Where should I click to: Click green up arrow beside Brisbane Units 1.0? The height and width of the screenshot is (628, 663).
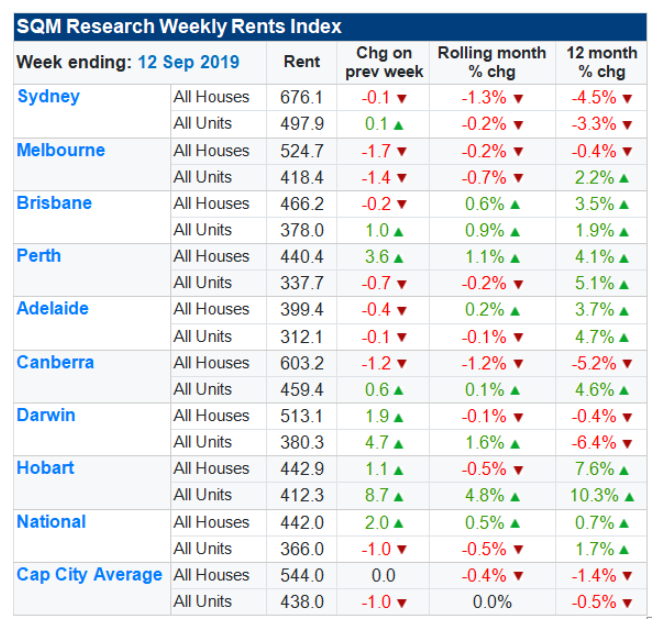pos(399,230)
